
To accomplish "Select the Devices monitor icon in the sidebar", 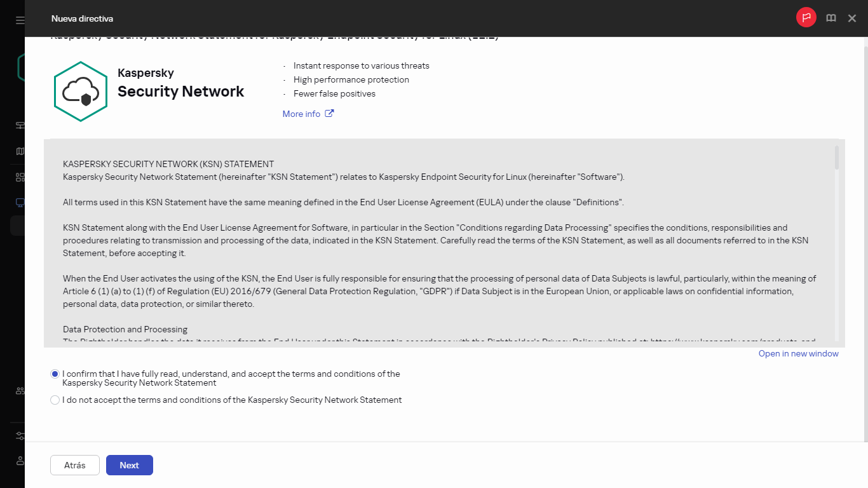I will click(x=19, y=202).
